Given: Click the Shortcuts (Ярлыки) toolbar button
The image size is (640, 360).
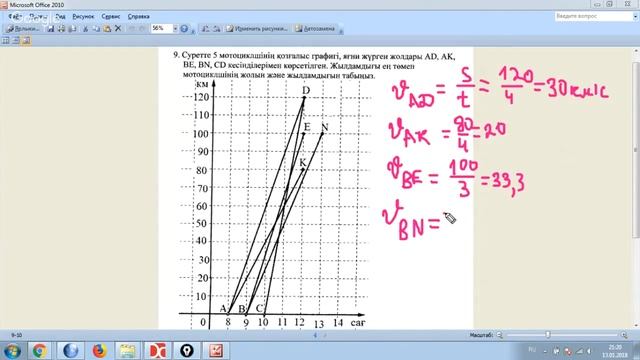Looking at the screenshot, I should (x=23, y=29).
